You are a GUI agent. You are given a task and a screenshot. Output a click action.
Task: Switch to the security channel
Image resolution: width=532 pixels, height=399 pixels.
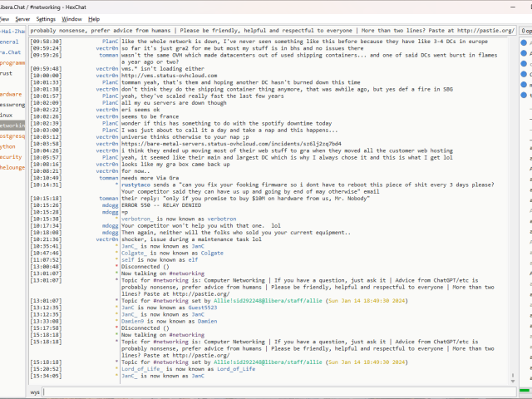click(x=10, y=156)
